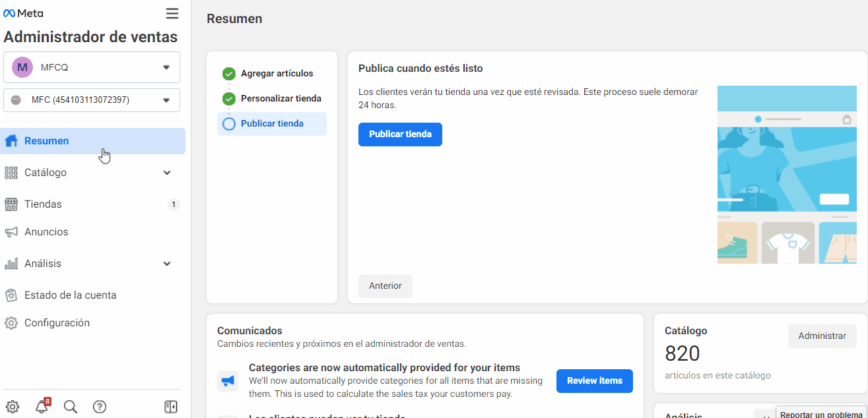Expand the MFCQ account dropdown
The height and width of the screenshot is (418, 868).
click(x=168, y=67)
